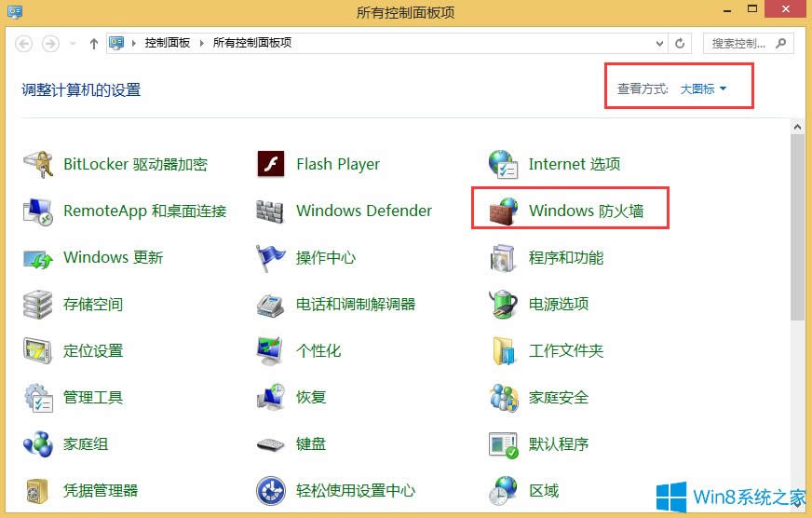
Task: Click the Flash Player icon
Action: [x=270, y=164]
